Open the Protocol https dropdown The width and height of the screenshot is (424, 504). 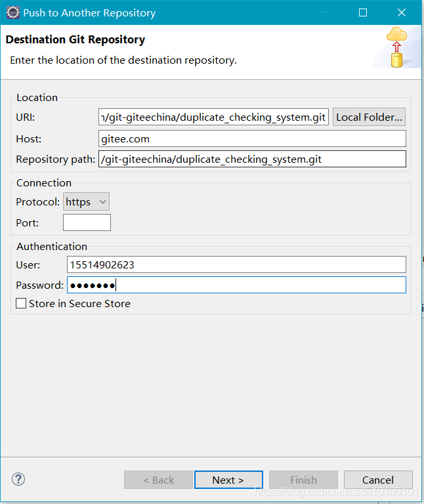(86, 202)
